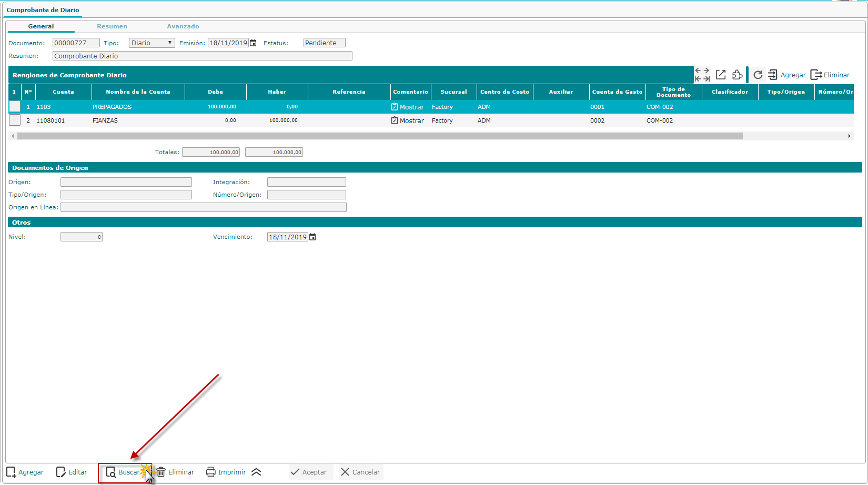The height and width of the screenshot is (485, 868).
Task: Open the Vencimiento calendar picker icon
Action: click(312, 237)
